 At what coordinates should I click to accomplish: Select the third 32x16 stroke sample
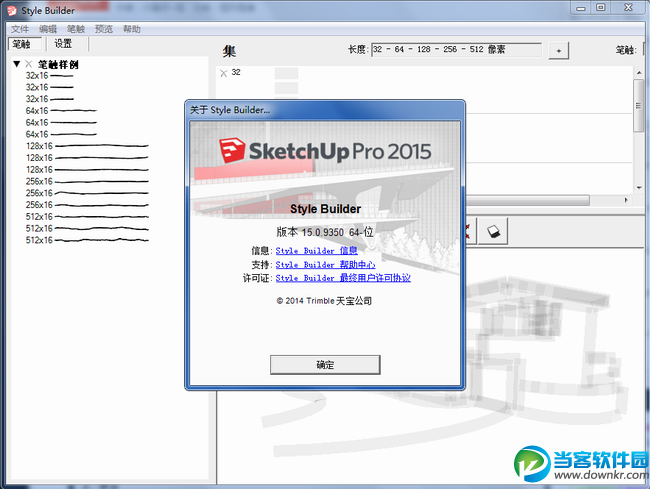pyautogui.click(x=49, y=99)
